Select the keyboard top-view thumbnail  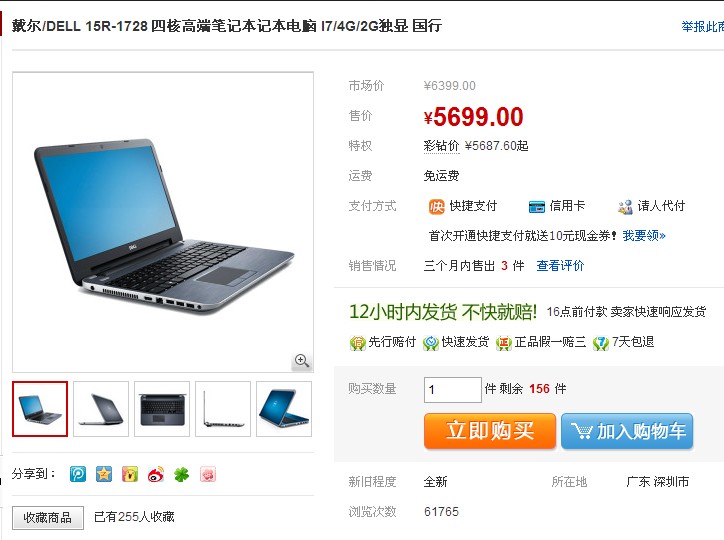(x=162, y=409)
